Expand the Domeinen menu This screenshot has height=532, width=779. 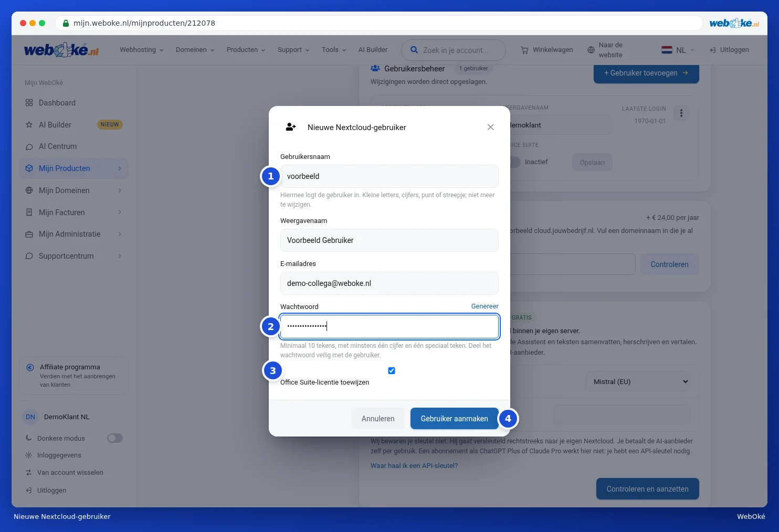click(x=195, y=50)
